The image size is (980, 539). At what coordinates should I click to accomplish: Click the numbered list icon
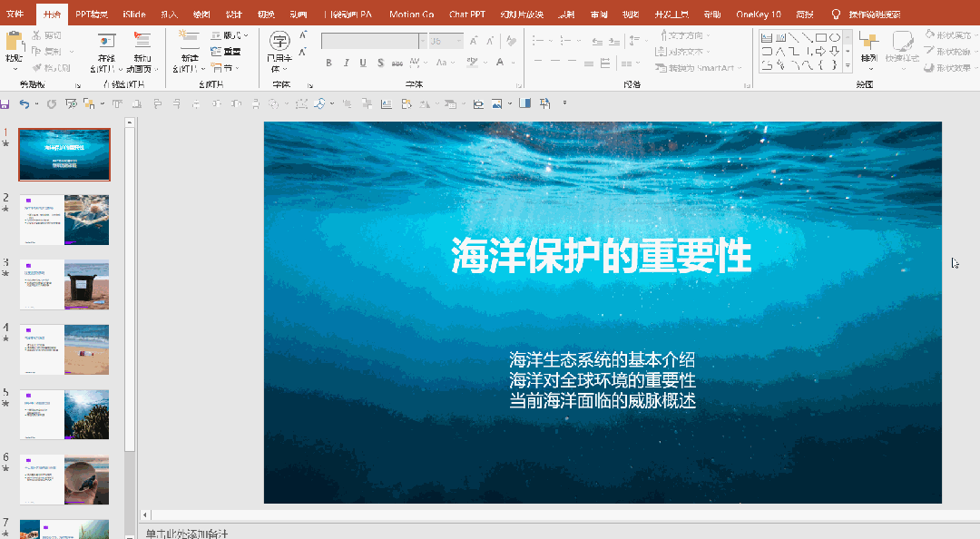click(565, 41)
